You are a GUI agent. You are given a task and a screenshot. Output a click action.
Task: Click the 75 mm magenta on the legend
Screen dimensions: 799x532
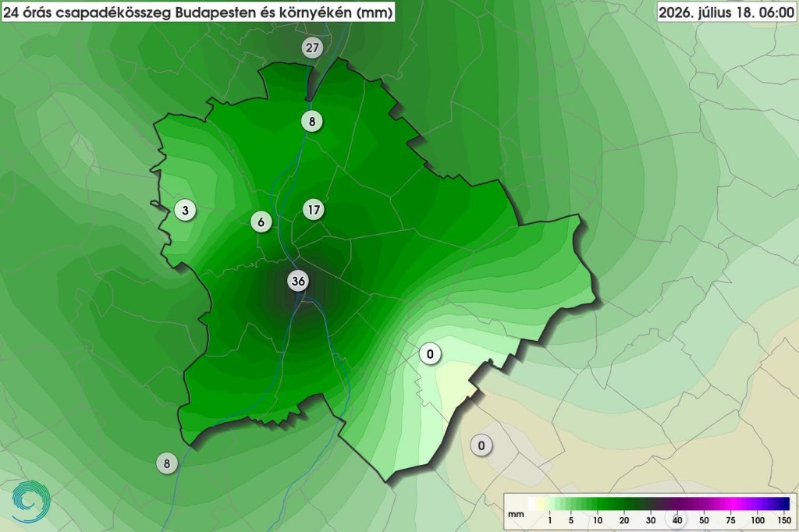tap(730, 504)
